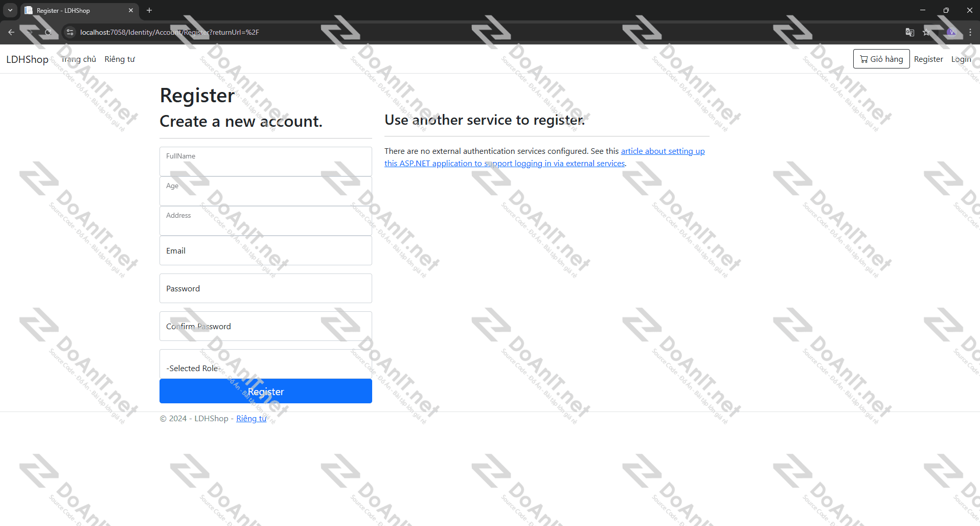Open the browser profile avatar
980x526 pixels.
951,32
